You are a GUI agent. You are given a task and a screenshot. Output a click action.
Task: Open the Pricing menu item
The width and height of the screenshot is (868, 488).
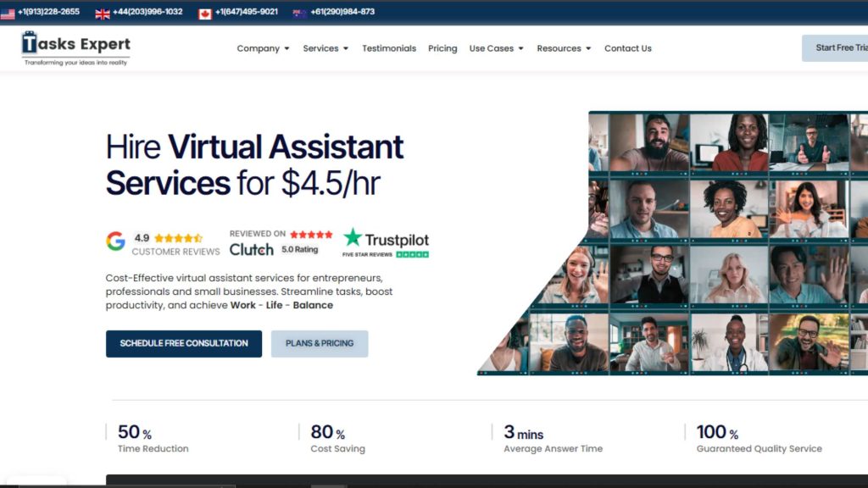(x=442, y=48)
